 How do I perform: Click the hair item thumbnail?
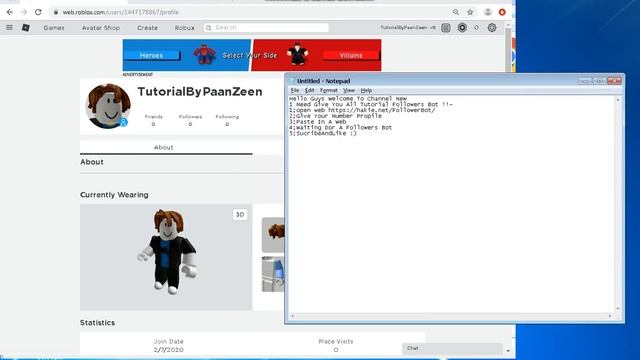[x=273, y=235]
